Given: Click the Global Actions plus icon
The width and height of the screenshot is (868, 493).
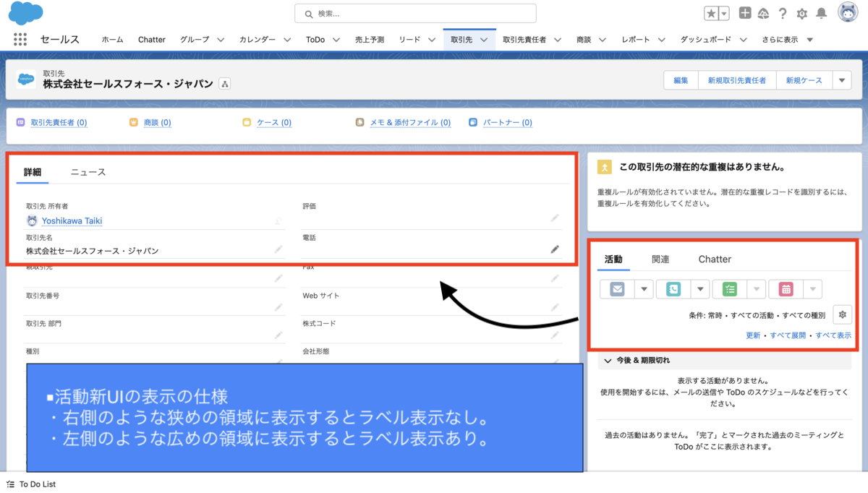Looking at the screenshot, I should point(744,12).
